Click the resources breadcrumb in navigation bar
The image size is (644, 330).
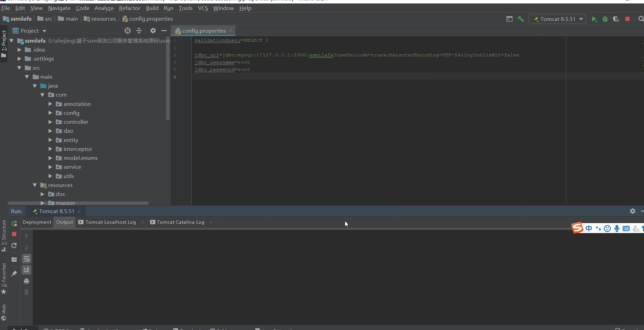click(x=103, y=19)
